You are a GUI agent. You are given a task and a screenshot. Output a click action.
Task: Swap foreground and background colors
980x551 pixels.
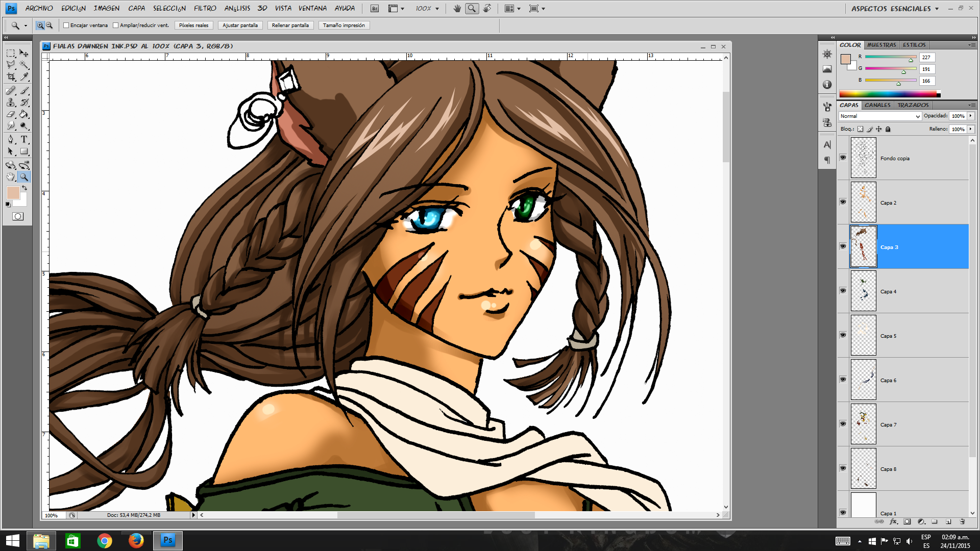tap(24, 188)
